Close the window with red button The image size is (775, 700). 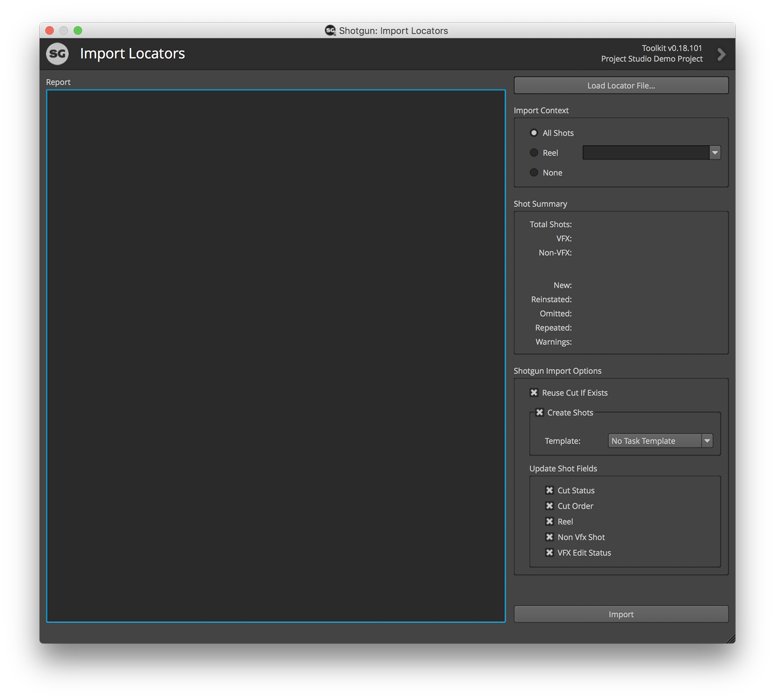click(x=50, y=31)
